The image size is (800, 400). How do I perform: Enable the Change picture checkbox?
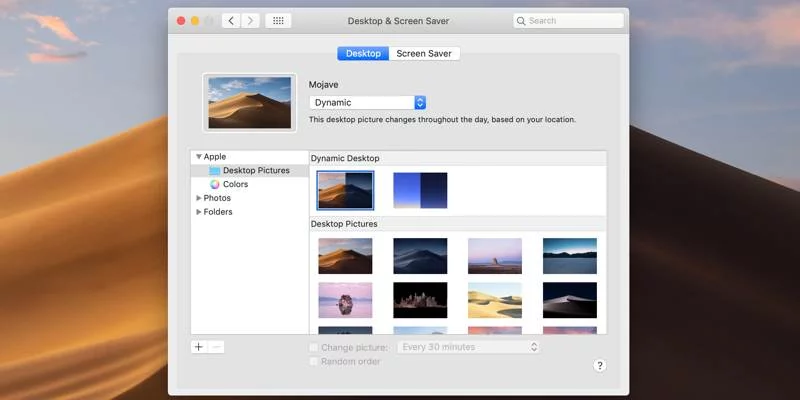[x=314, y=347]
